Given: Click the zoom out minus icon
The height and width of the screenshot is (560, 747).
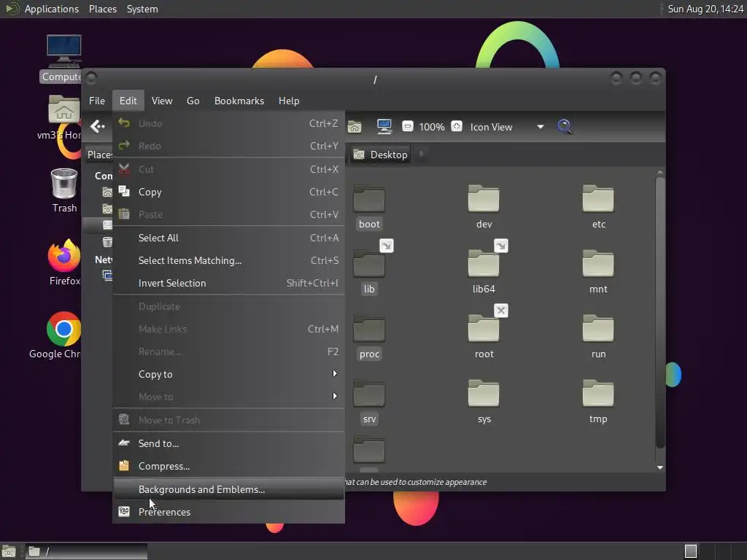Looking at the screenshot, I should [x=407, y=126].
